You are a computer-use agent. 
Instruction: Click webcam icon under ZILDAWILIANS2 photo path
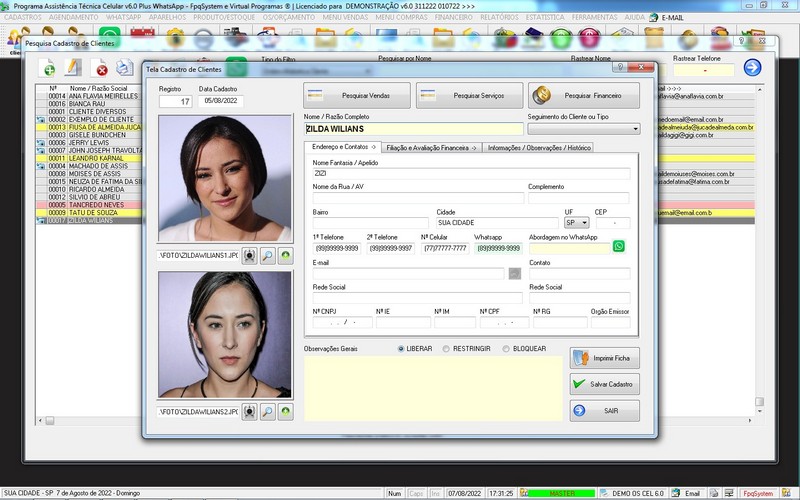[249, 412]
